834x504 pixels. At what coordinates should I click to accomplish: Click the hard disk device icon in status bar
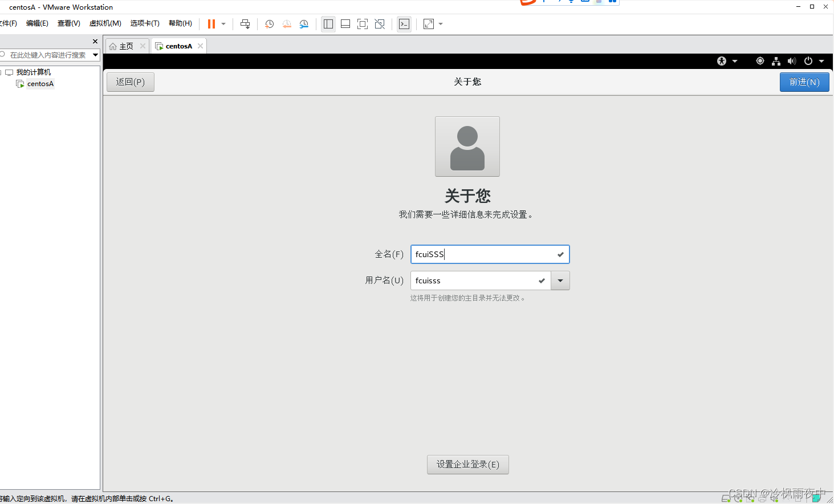[x=726, y=499]
